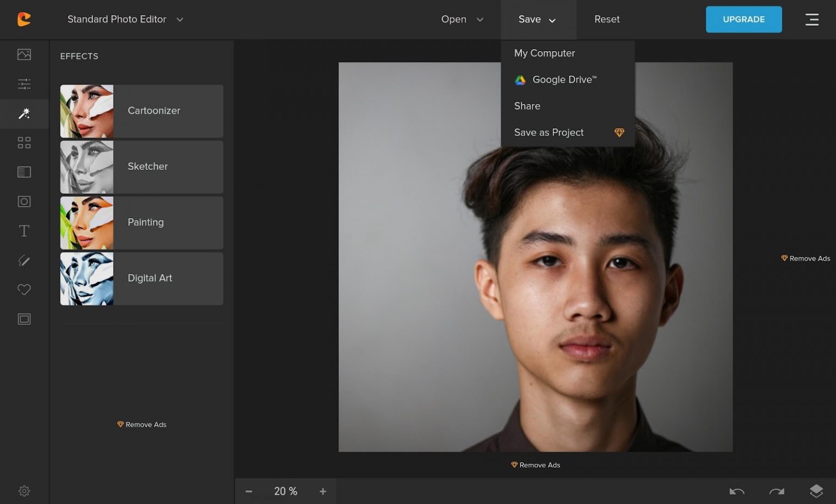
Task: Click the Reset button
Action: click(607, 19)
